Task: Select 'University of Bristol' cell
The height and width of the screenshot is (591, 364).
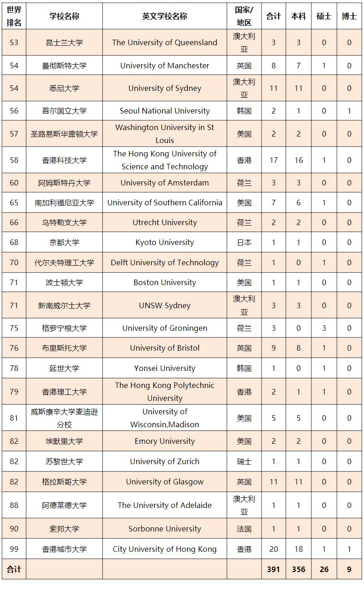Action: 165,348
